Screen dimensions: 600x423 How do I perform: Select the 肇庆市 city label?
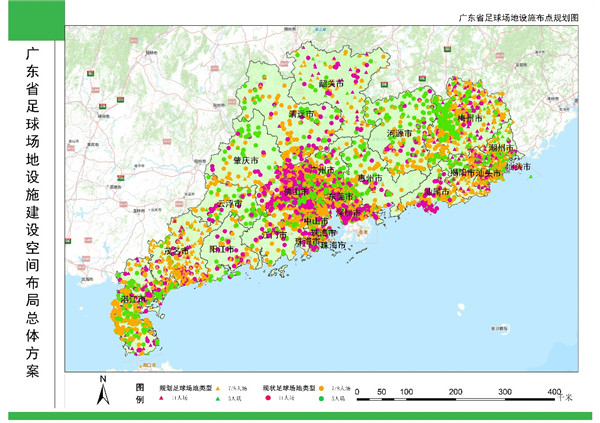pyautogui.click(x=245, y=160)
